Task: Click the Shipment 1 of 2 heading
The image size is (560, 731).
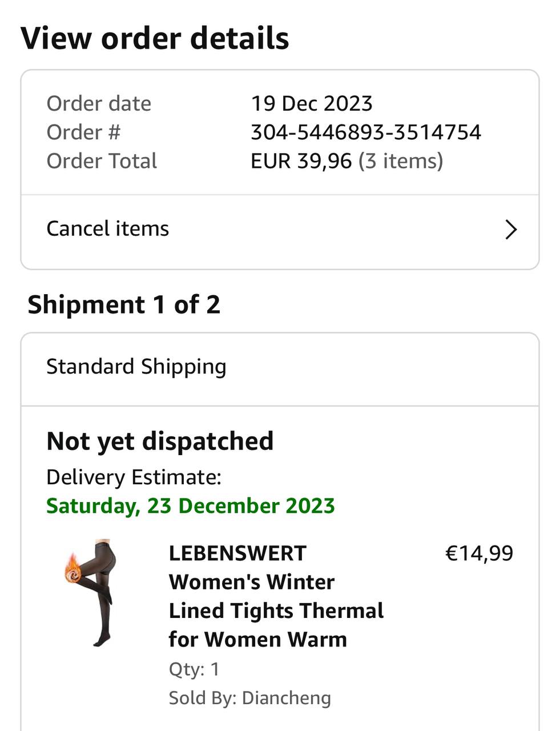Action: pyautogui.click(x=124, y=305)
